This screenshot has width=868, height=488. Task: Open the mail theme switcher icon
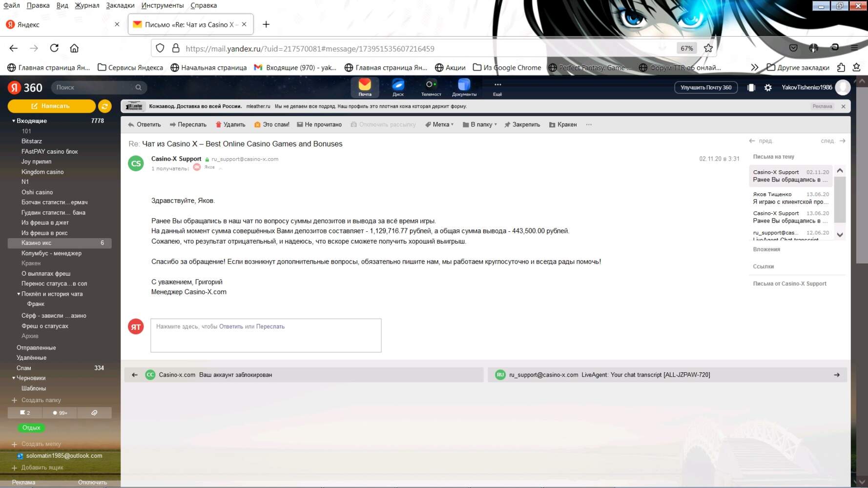pos(751,88)
